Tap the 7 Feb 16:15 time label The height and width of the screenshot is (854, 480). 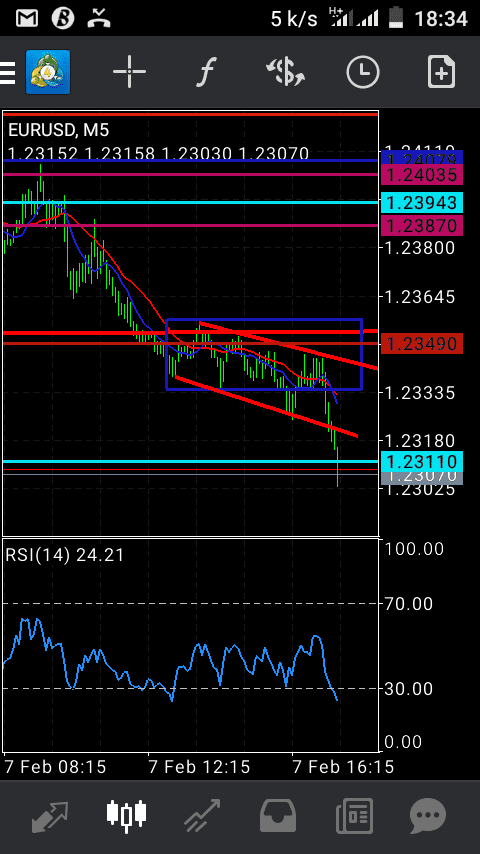click(343, 767)
